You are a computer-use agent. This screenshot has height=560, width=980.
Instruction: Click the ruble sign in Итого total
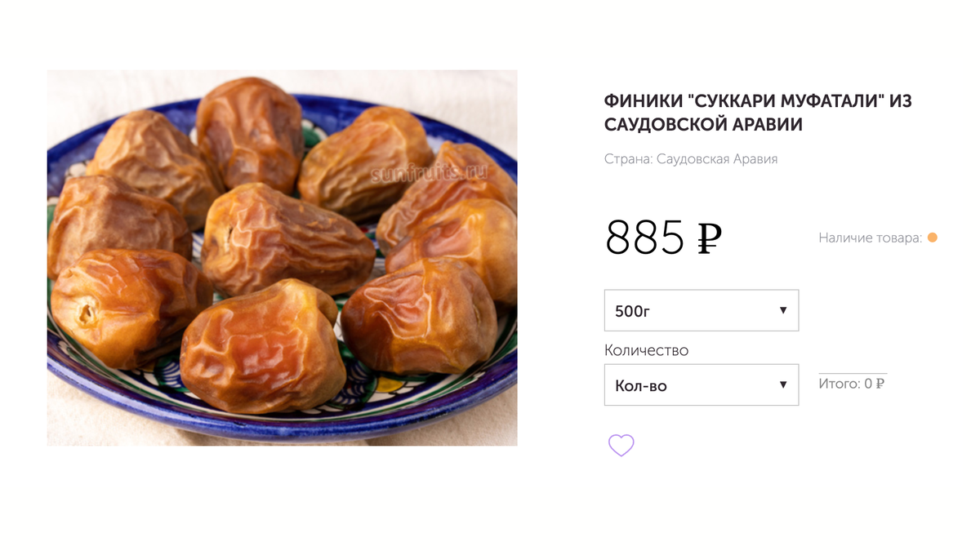pos(880,384)
